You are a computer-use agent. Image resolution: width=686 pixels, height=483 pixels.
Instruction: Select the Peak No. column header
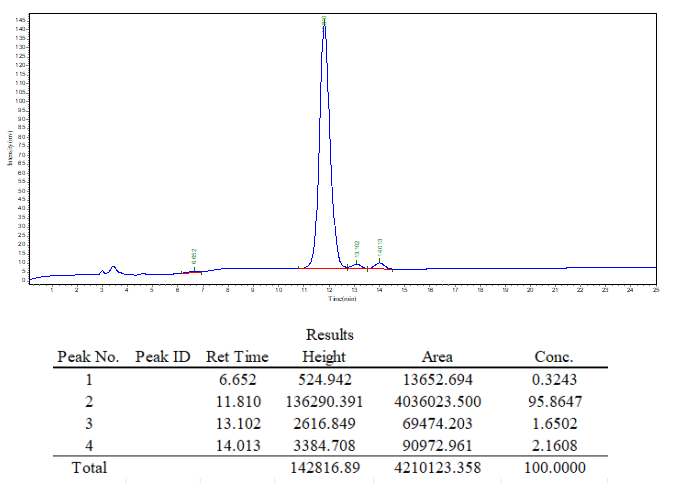pos(88,357)
